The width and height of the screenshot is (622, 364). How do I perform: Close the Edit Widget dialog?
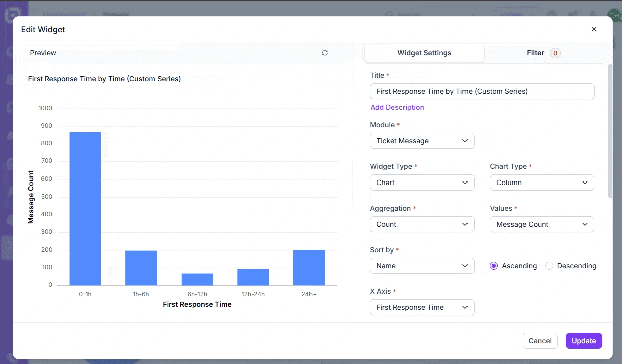pos(594,29)
